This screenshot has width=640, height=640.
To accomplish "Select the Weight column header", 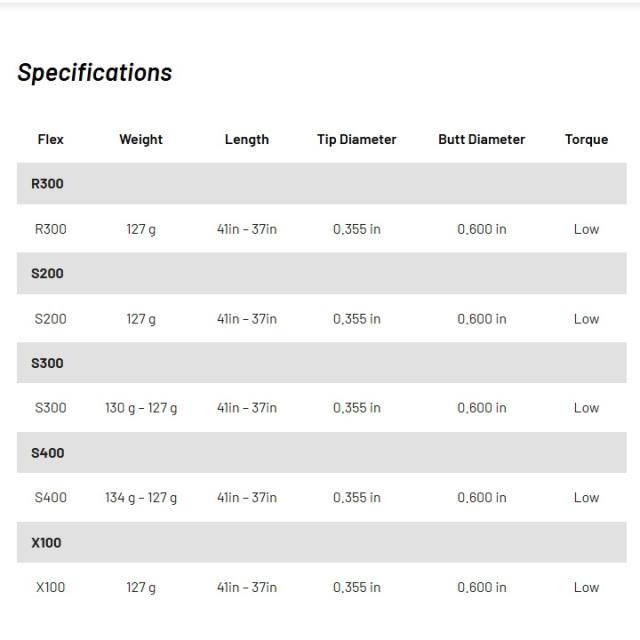I will 141,139.
